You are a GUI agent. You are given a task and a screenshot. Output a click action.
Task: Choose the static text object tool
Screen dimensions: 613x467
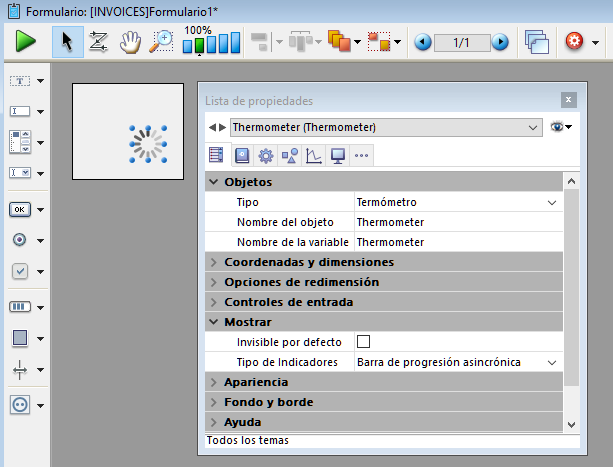point(20,80)
